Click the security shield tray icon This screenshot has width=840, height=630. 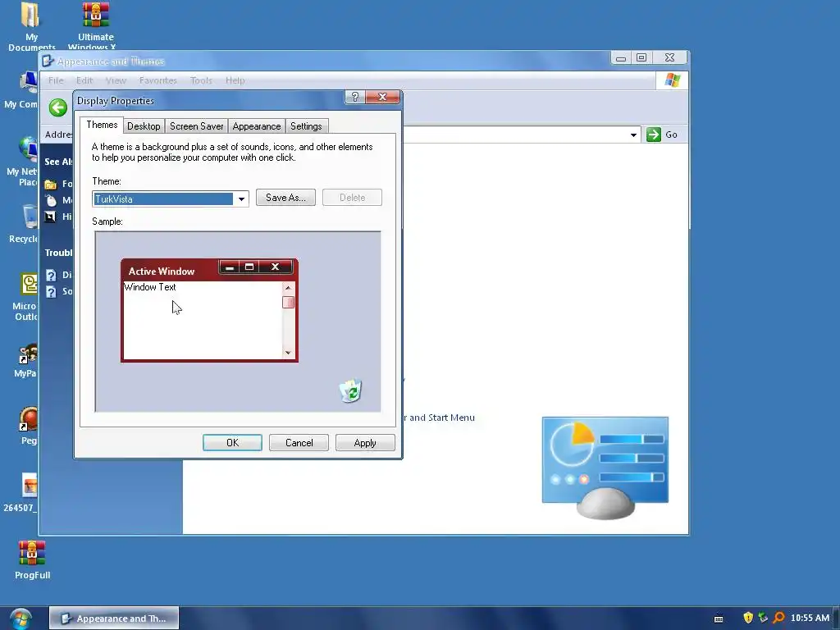click(748, 618)
